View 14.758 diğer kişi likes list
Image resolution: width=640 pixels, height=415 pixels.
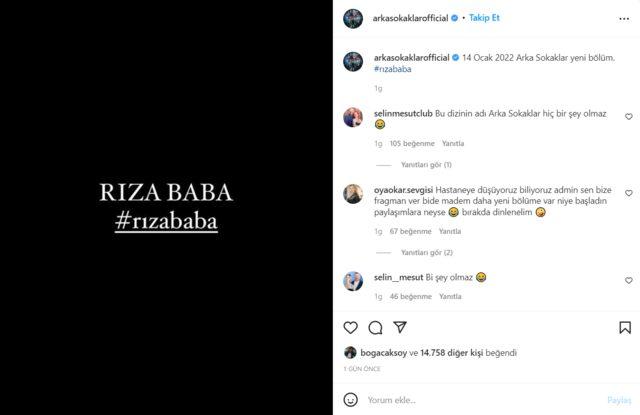[x=451, y=353]
